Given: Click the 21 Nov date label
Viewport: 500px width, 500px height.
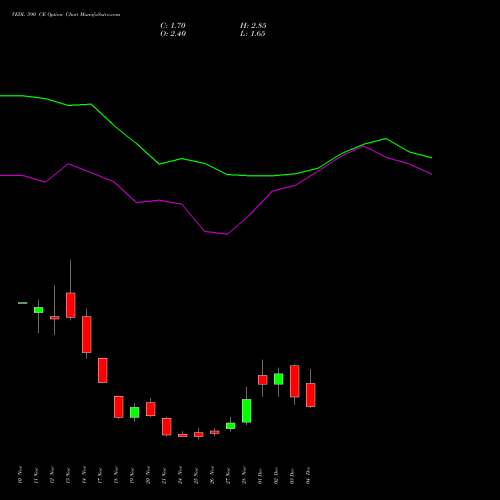Looking at the screenshot, I should pos(164,475).
